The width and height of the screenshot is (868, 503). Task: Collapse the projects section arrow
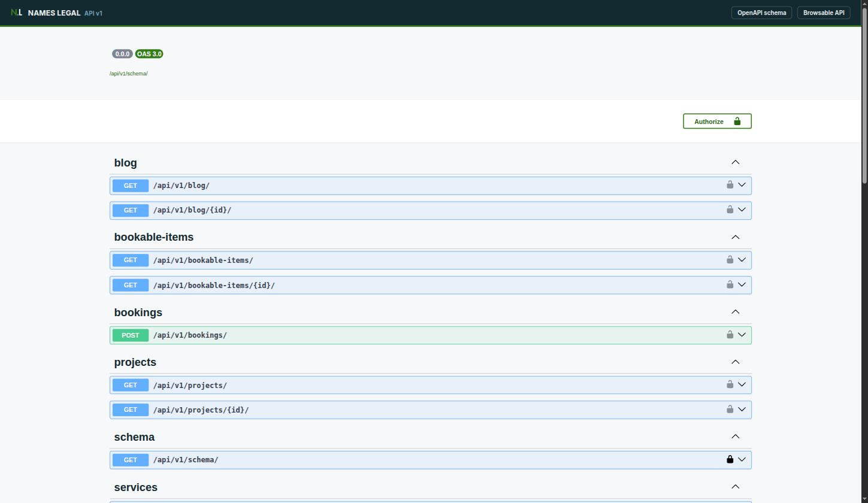click(736, 362)
